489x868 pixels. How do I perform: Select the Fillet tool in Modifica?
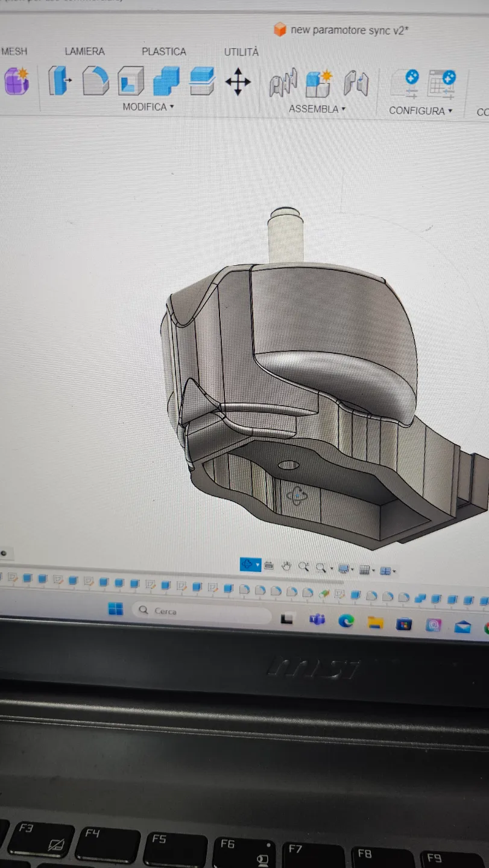point(95,81)
